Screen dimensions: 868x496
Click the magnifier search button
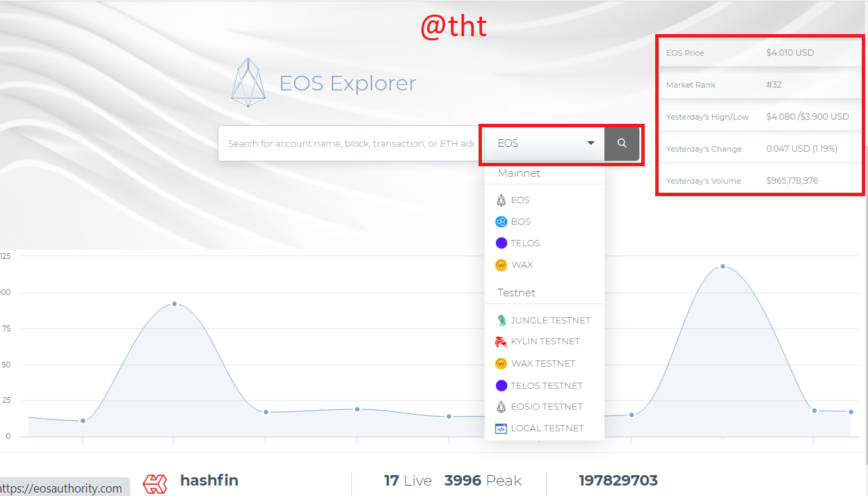tap(622, 143)
